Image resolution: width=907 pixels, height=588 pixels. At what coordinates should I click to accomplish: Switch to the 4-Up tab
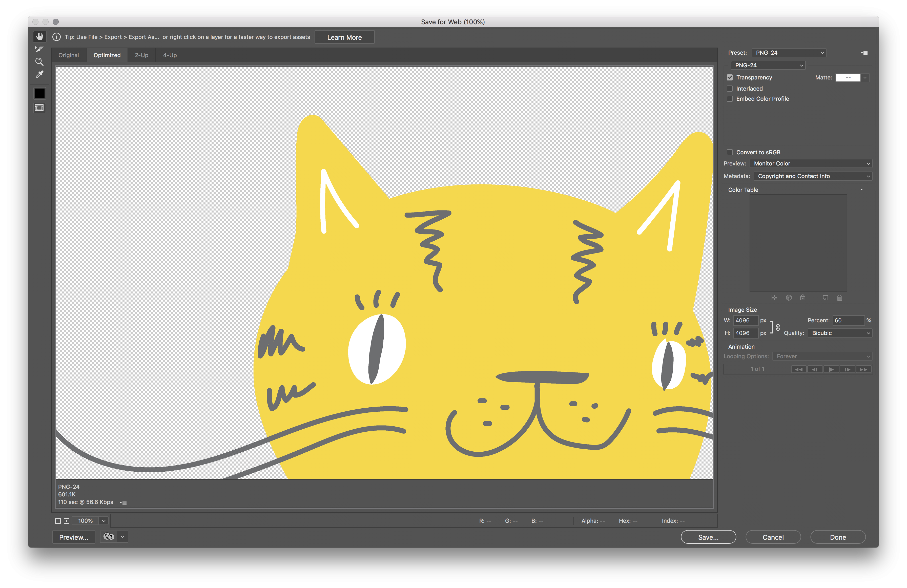pyautogui.click(x=170, y=55)
